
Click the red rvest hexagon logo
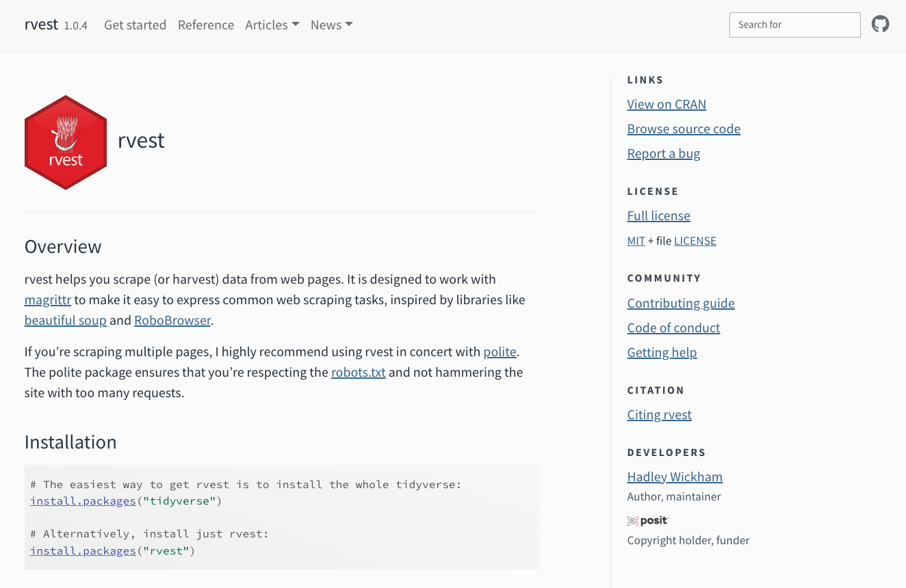66,142
